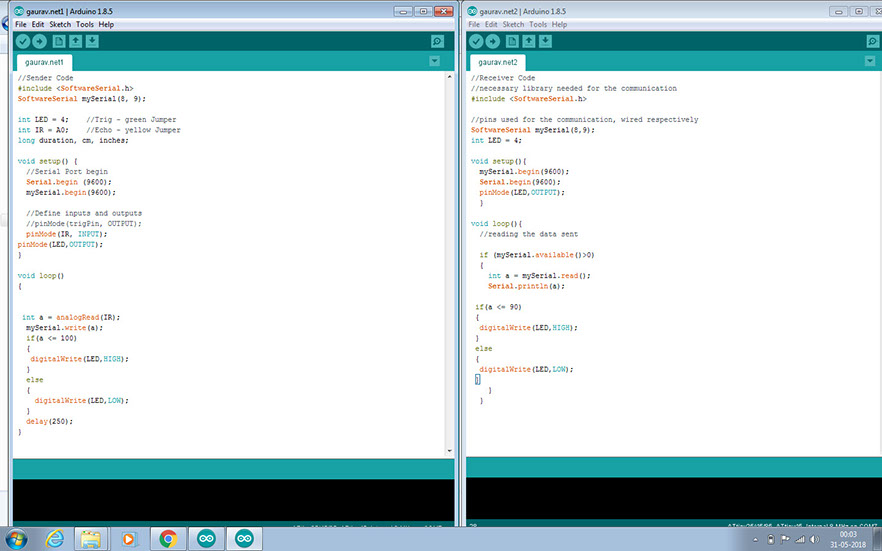
Task: Open Tools menu in gaurav.net2 window
Action: pyautogui.click(x=538, y=24)
